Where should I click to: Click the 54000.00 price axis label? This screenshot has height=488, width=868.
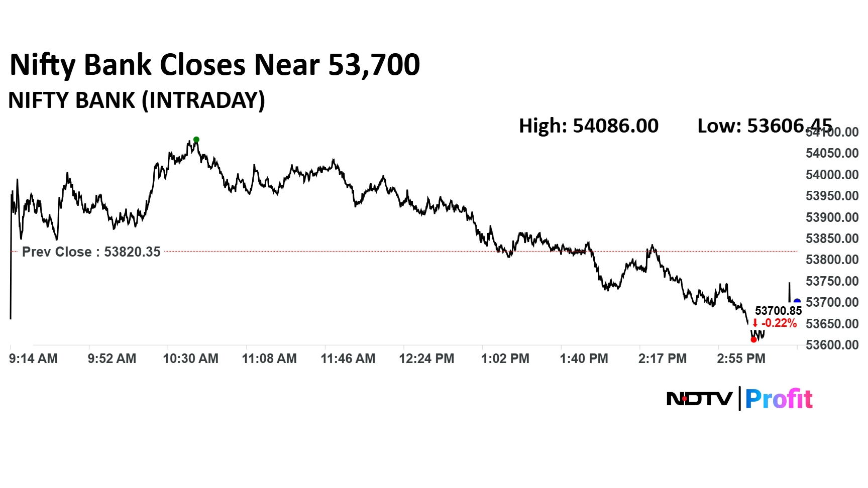coord(832,175)
